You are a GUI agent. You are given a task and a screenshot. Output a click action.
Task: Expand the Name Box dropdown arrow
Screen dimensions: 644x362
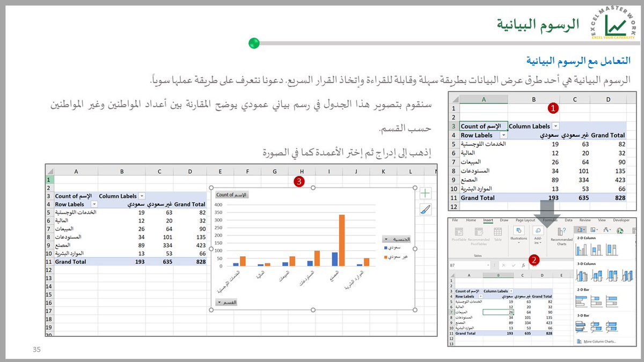pyautogui.click(x=488, y=265)
